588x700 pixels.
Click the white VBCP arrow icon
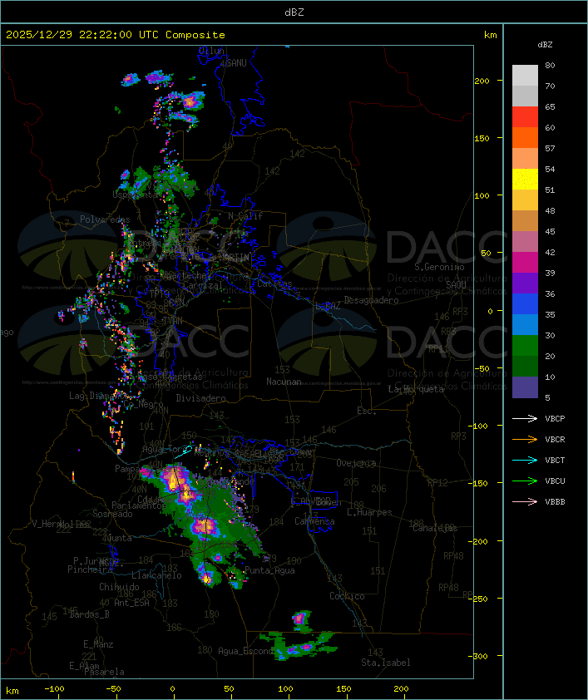[525, 418]
